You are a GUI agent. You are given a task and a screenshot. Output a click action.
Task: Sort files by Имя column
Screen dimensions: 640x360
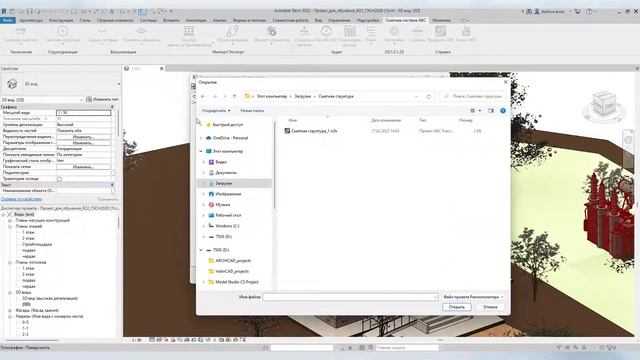click(292, 120)
